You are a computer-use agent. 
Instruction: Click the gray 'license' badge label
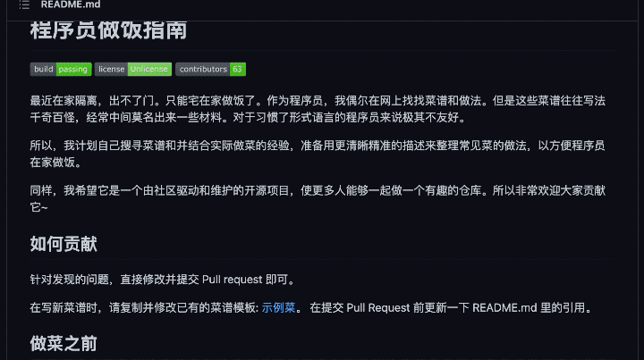coord(111,70)
